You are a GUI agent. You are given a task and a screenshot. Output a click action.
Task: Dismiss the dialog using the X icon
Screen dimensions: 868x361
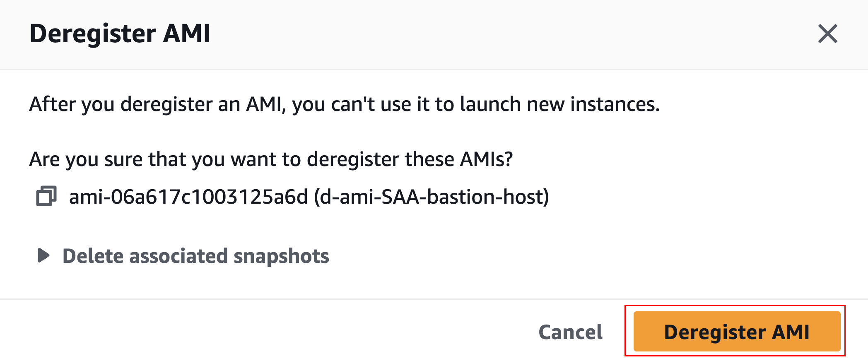[x=827, y=34]
